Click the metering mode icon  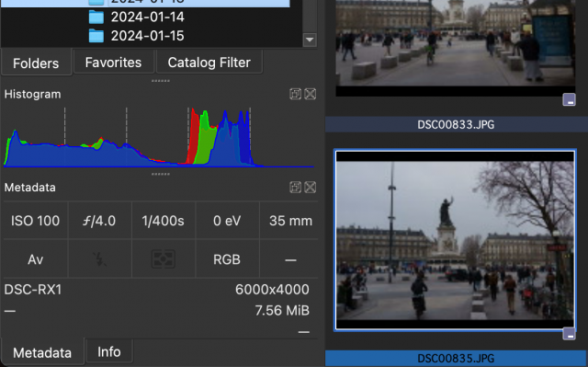[x=164, y=259]
